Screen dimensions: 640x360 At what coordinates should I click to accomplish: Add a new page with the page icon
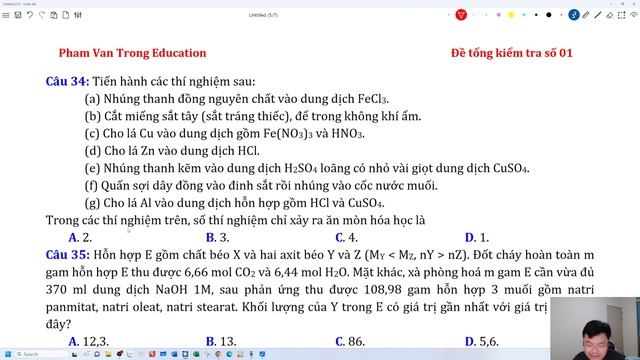[x=66, y=15]
